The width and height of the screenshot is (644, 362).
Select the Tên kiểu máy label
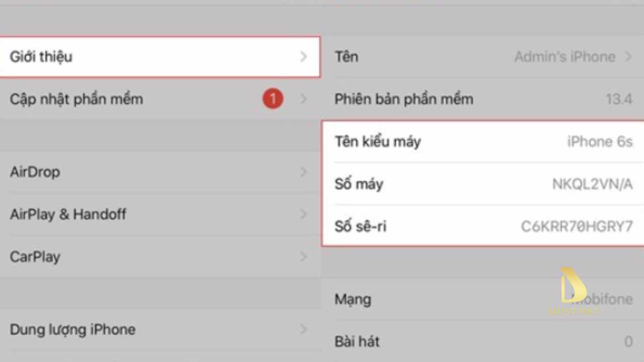tap(378, 142)
